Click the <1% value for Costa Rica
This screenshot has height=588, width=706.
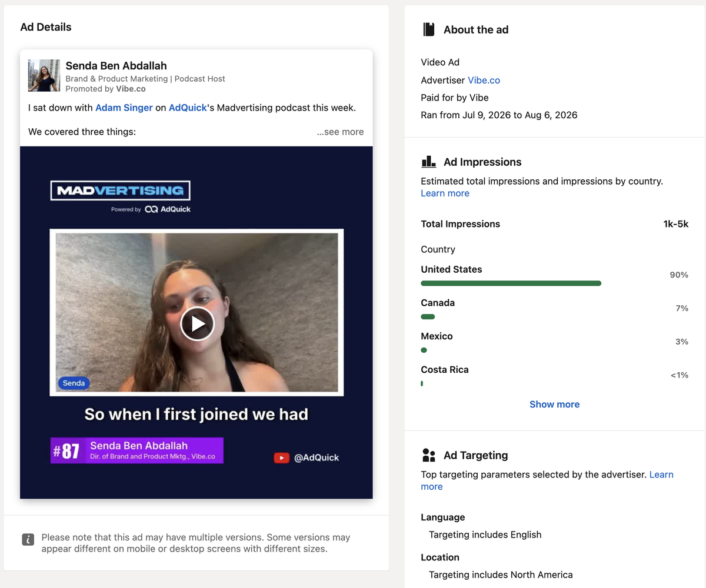click(680, 375)
